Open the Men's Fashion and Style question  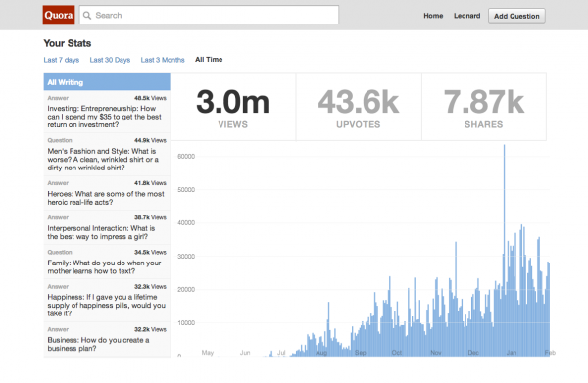[x=107, y=155]
